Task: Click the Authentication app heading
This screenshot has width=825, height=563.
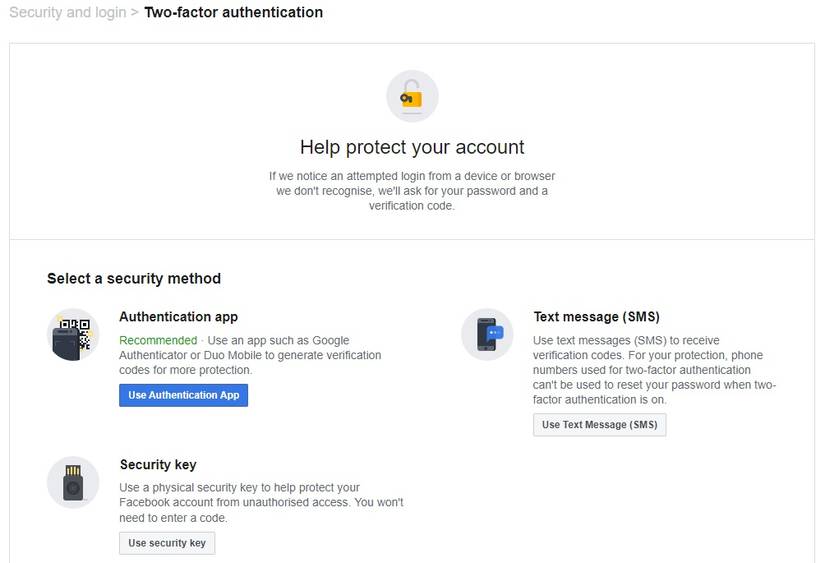Action: coord(178,317)
